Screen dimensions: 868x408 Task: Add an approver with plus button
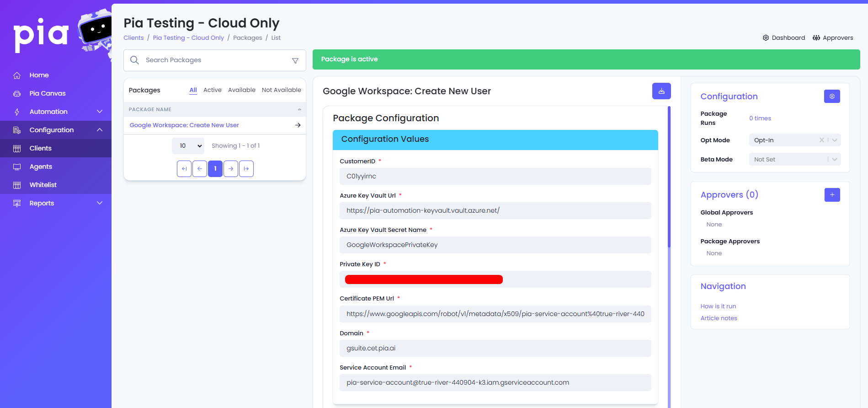point(832,195)
